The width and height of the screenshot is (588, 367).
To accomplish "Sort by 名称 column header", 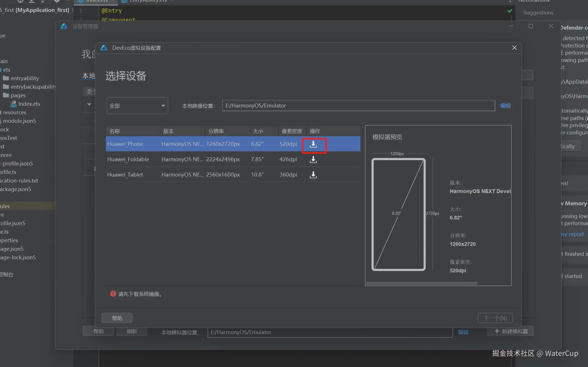I will [115, 131].
